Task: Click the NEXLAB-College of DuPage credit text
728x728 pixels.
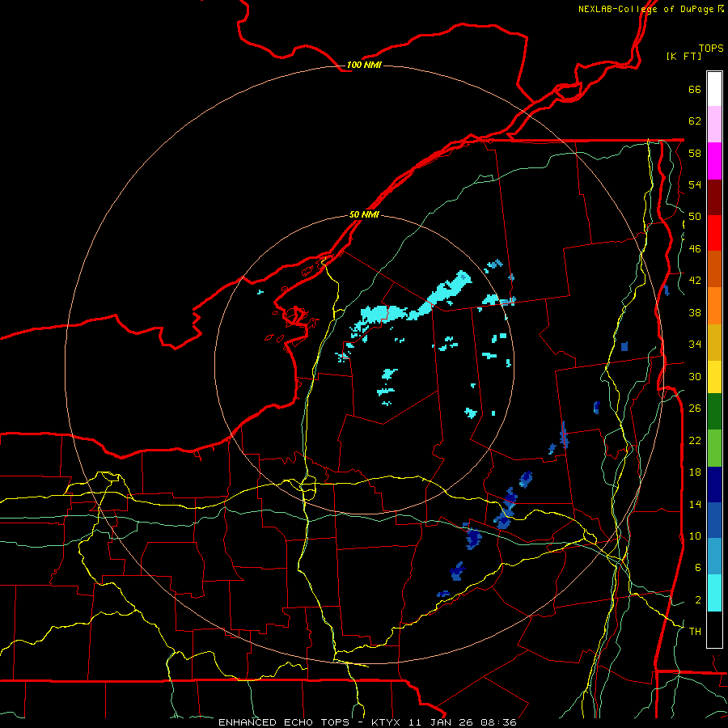Action: pos(650,9)
